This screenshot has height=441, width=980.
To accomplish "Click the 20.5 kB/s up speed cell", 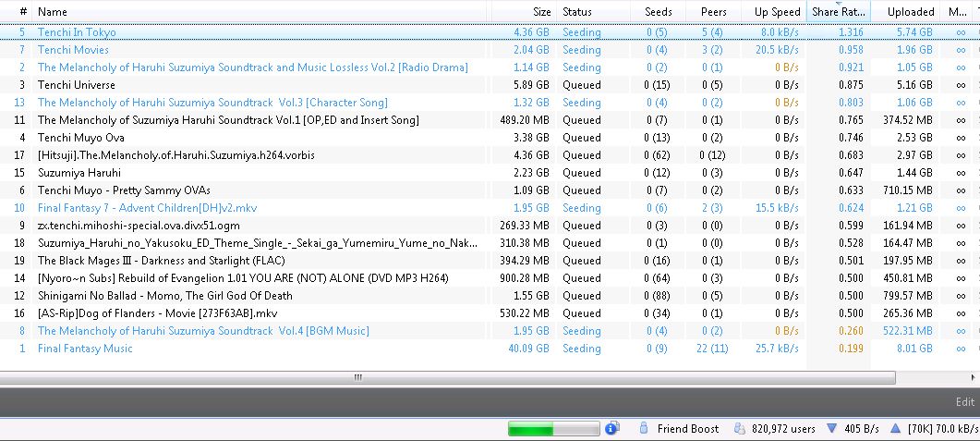I will [777, 49].
